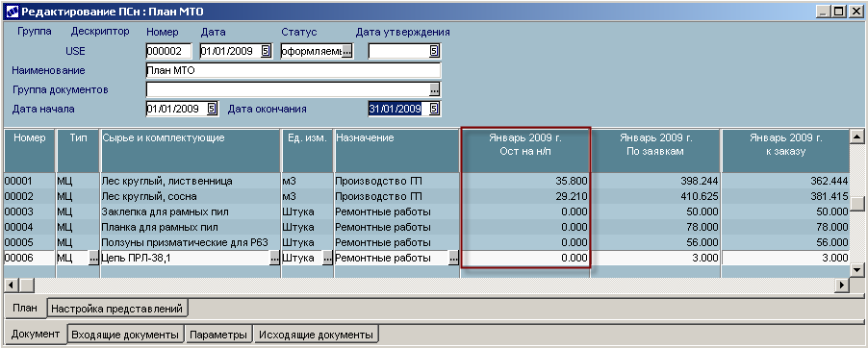Image resolution: width=868 pixels, height=348 pixels.
Task: Click cell value 381.415
Action: (x=829, y=196)
